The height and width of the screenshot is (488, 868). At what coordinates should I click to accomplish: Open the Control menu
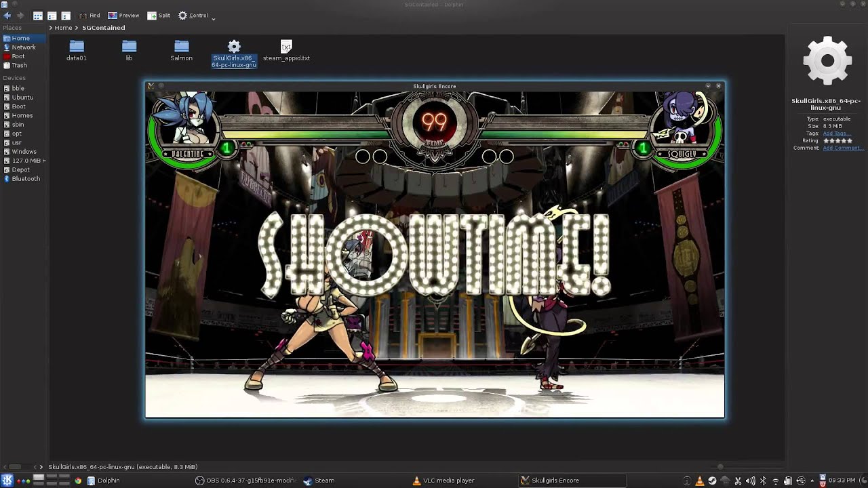coord(193,15)
